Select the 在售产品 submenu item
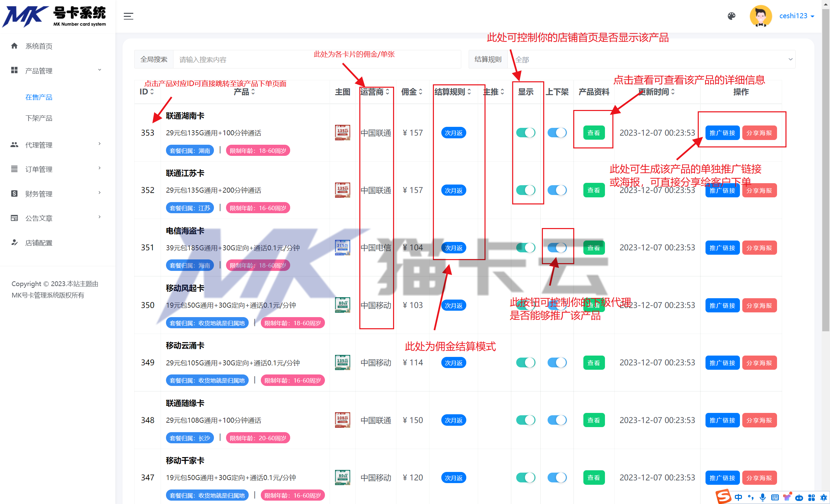 coord(39,97)
